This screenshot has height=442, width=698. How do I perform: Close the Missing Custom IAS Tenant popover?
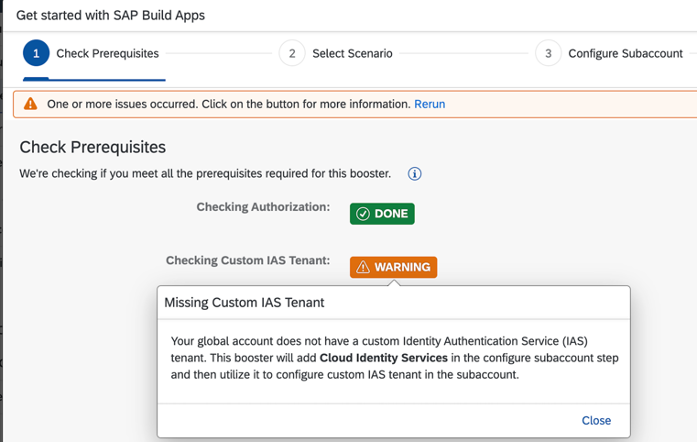tap(596, 420)
